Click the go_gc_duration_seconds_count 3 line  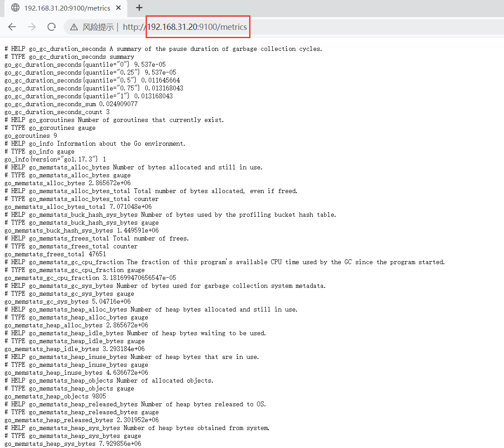(x=57, y=112)
